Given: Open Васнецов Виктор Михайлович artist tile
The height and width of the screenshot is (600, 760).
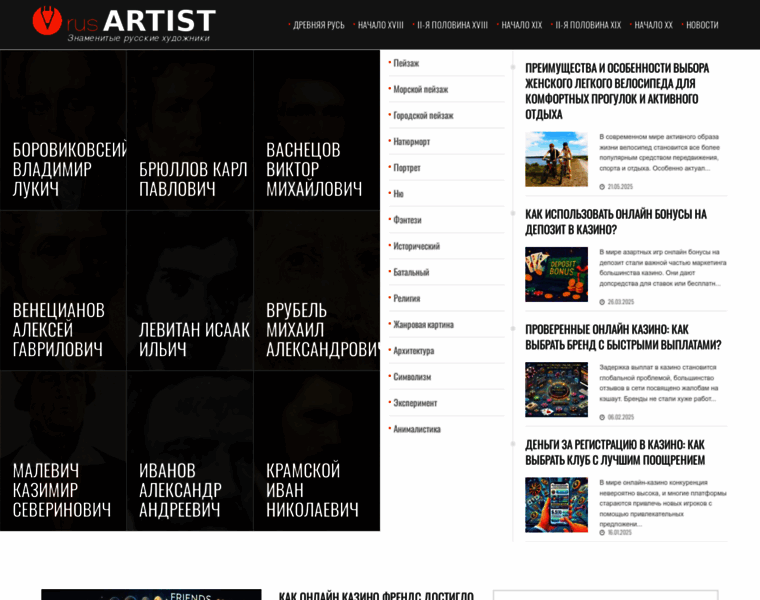Looking at the screenshot, I should [317, 130].
